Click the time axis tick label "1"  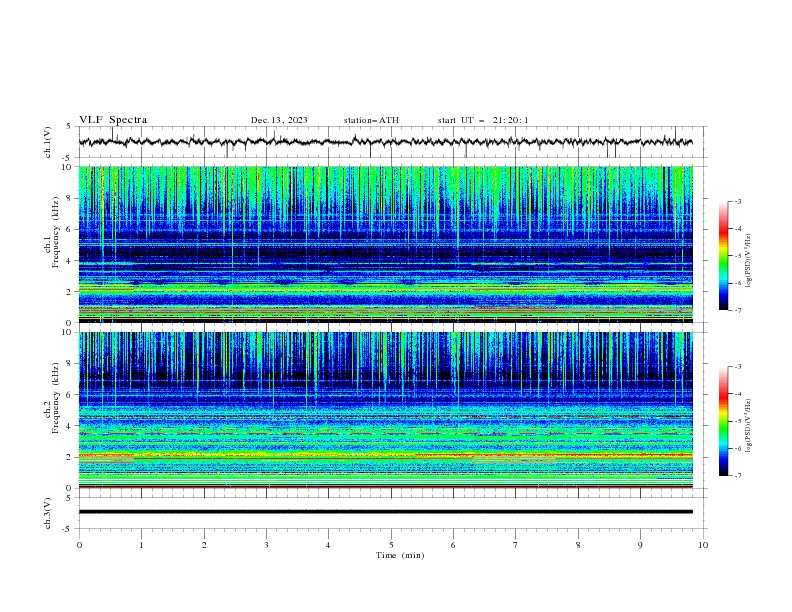coord(141,545)
